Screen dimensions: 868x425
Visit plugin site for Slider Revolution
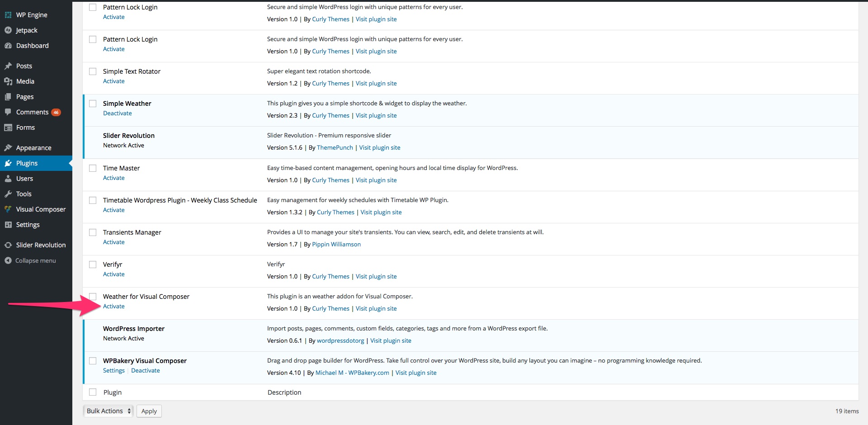[x=380, y=147]
